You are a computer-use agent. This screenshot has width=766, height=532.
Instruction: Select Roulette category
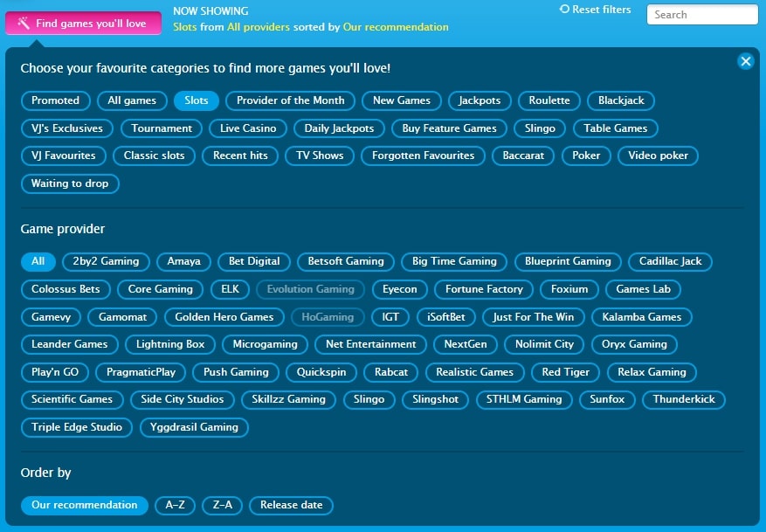tap(549, 100)
